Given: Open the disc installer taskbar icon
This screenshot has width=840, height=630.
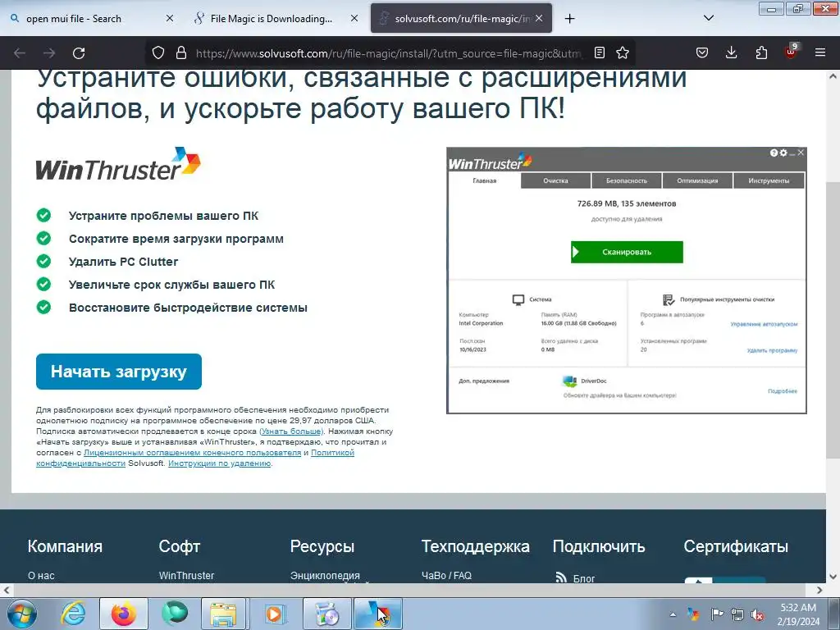Looking at the screenshot, I should 327,614.
